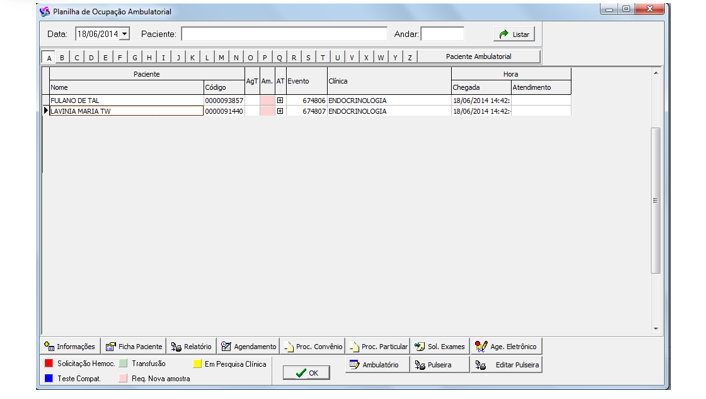
Task: Open Age. Eletrônico
Action: pyautogui.click(x=506, y=346)
